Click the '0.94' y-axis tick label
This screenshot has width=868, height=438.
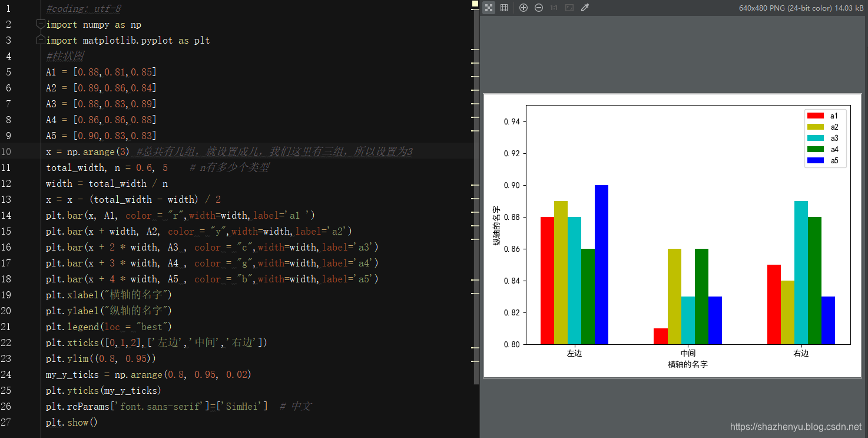point(511,122)
